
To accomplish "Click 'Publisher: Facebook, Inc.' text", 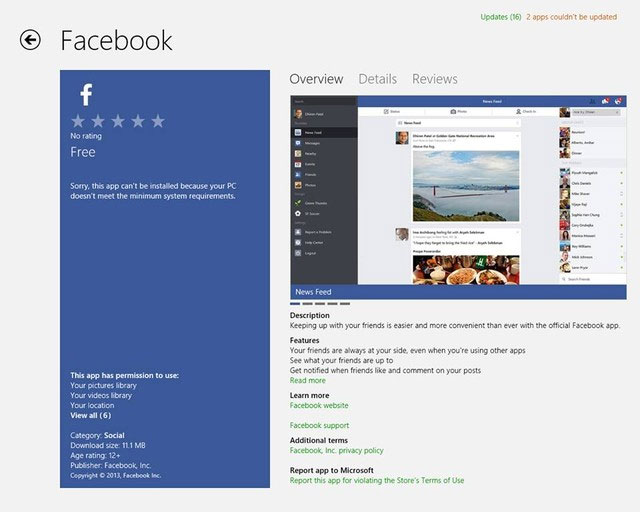I will 111,465.
